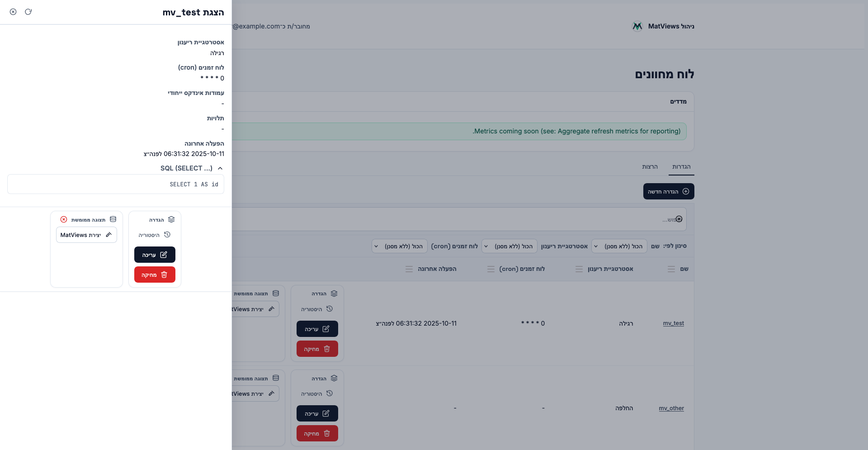The width and height of the screenshot is (868, 450).
Task: Click the SELECT 1 AS id code box
Action: [116, 184]
